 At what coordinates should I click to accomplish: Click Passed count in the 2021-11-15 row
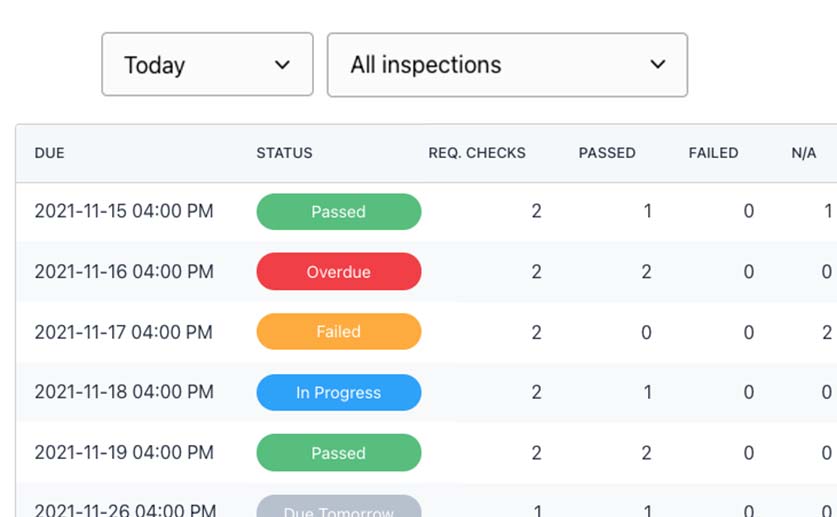(x=648, y=211)
